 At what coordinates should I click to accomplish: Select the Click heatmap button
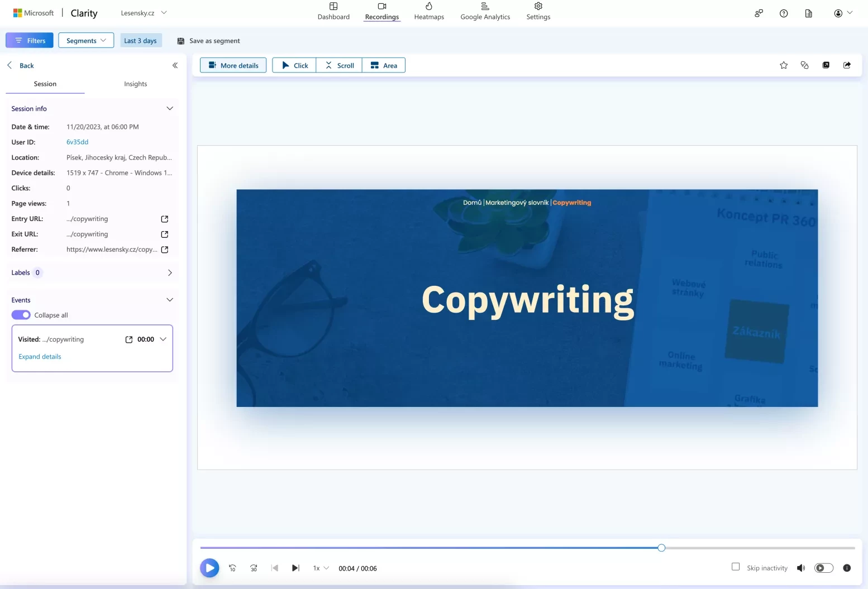tap(294, 65)
